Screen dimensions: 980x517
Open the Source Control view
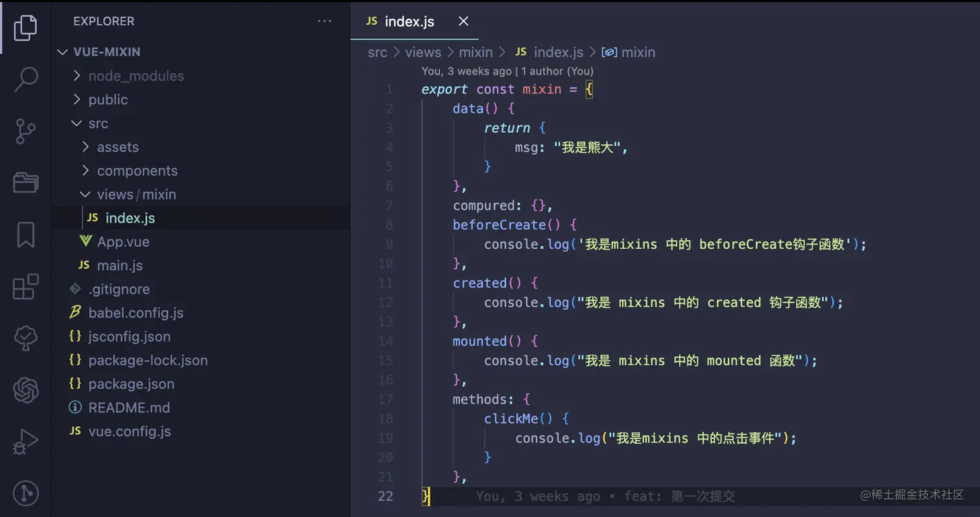pyautogui.click(x=25, y=131)
